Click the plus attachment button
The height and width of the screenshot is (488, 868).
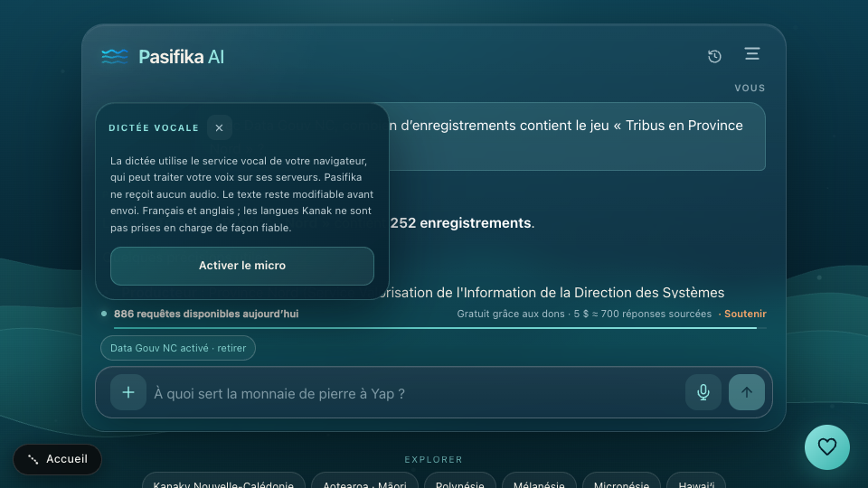pyautogui.click(x=128, y=392)
